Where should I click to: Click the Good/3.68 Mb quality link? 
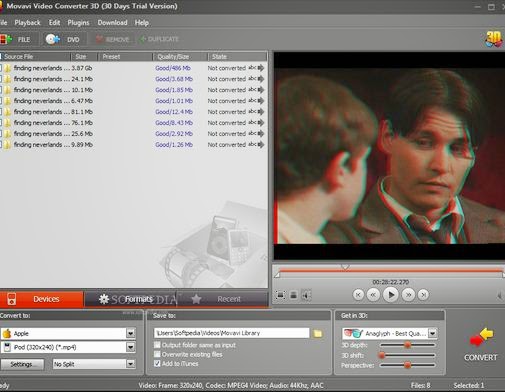point(174,79)
